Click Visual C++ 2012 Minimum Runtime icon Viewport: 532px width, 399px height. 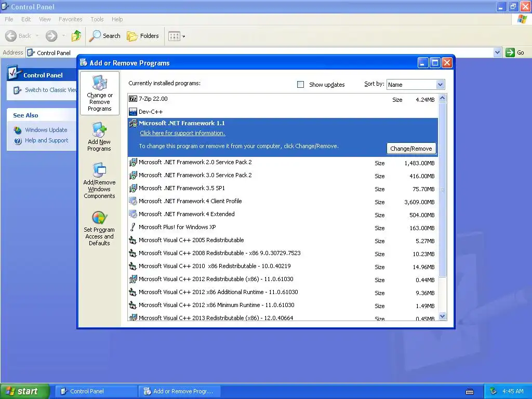(133, 305)
